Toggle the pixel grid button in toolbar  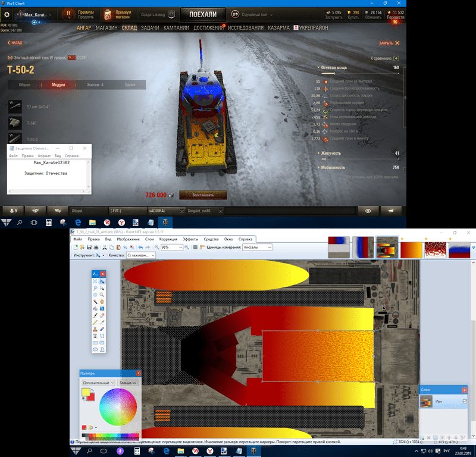pos(195,247)
